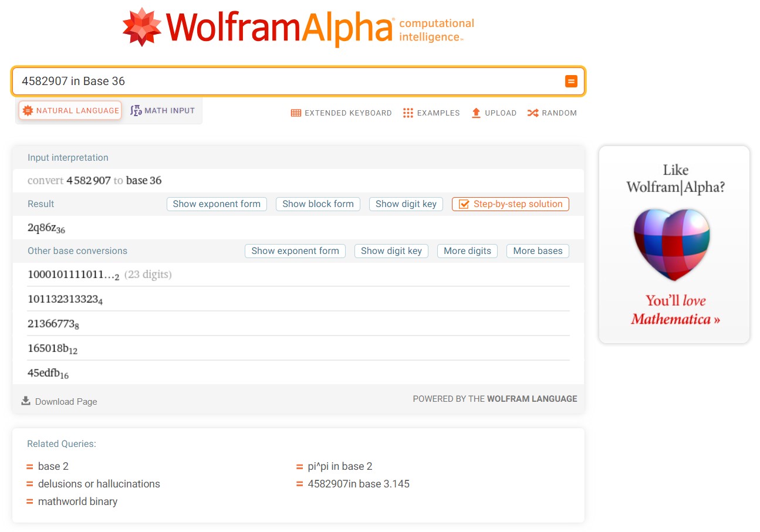Click the Upload arrow icon
The image size is (760, 532).
[476, 113]
